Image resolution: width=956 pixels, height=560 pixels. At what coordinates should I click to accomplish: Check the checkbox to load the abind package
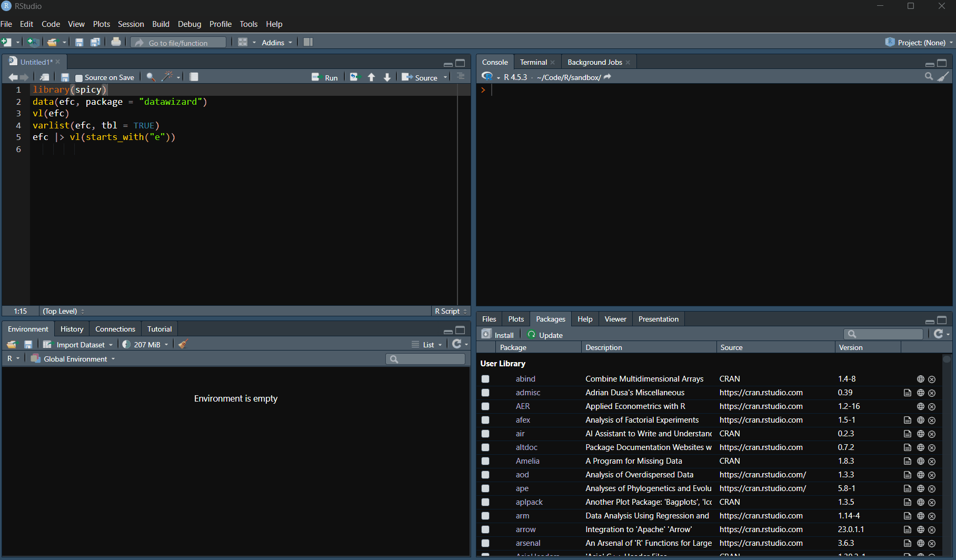[485, 378]
